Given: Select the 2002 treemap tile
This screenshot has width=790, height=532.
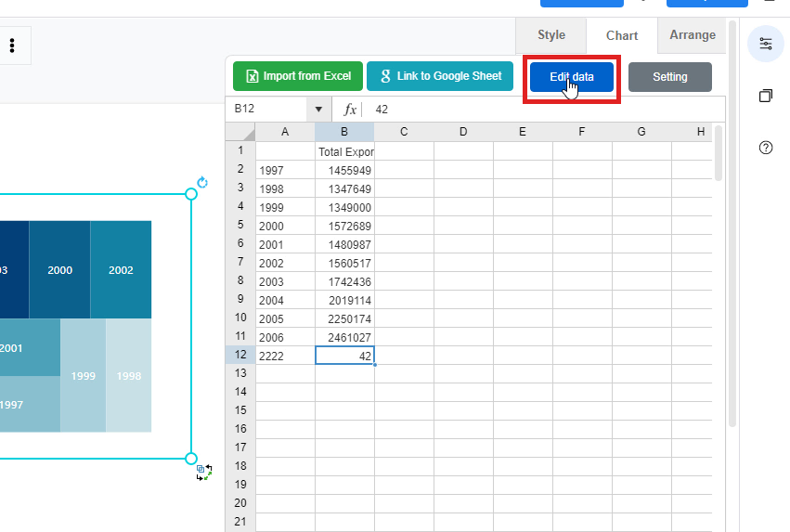Looking at the screenshot, I should (x=121, y=270).
